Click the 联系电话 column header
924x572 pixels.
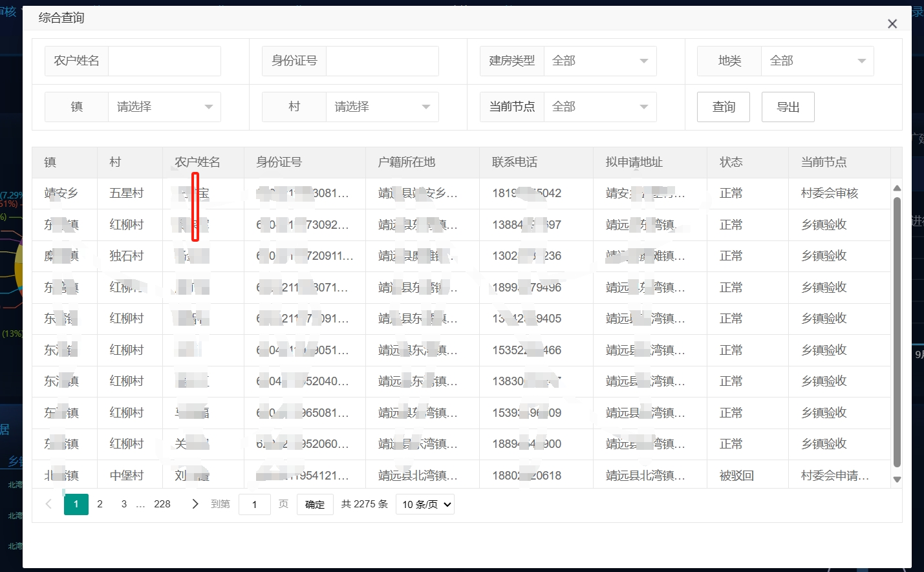(x=536, y=162)
